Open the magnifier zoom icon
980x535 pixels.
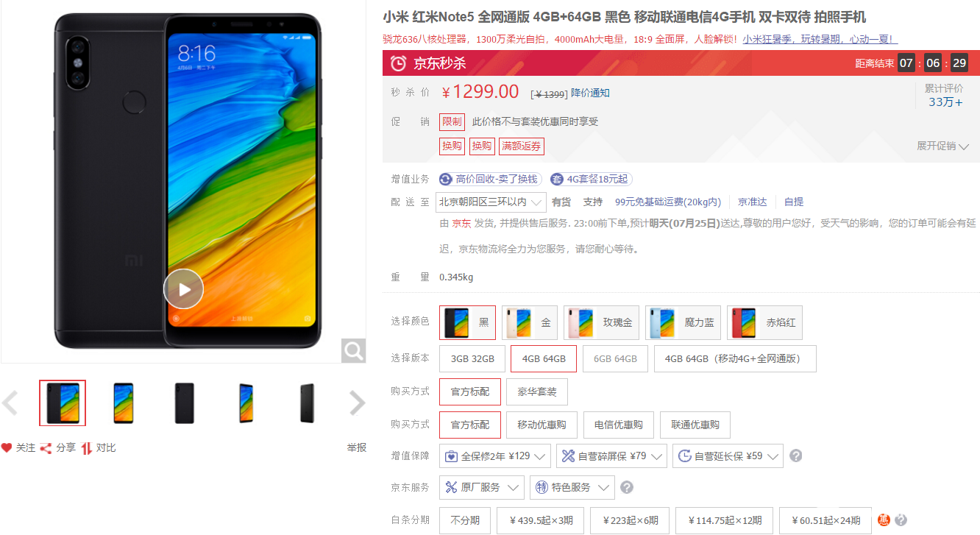(x=353, y=350)
